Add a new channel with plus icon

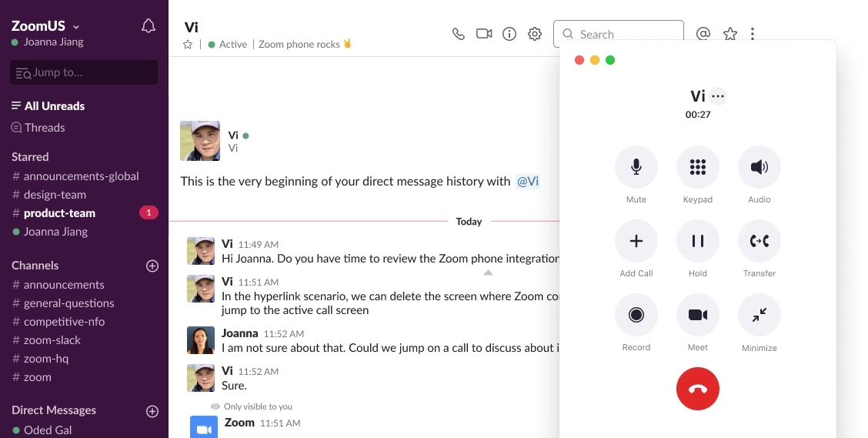coord(152,266)
